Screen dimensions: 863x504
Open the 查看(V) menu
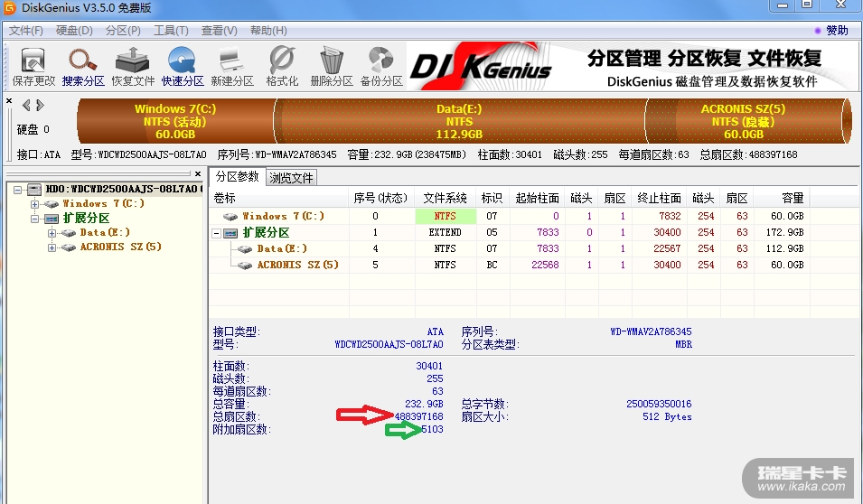tap(219, 31)
